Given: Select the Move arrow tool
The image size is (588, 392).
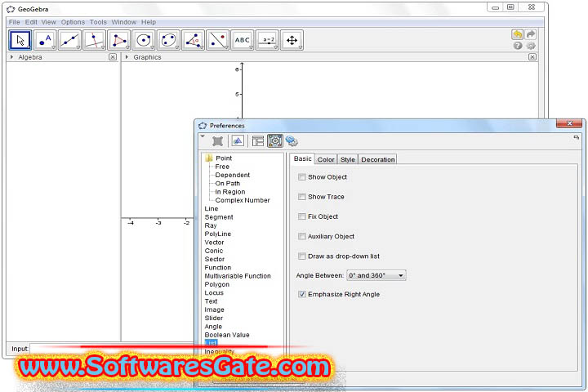Looking at the screenshot, I should 20,40.
